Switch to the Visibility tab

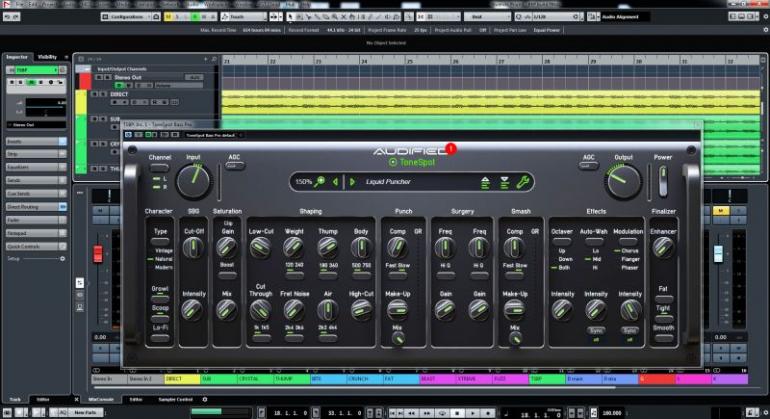click(x=47, y=57)
